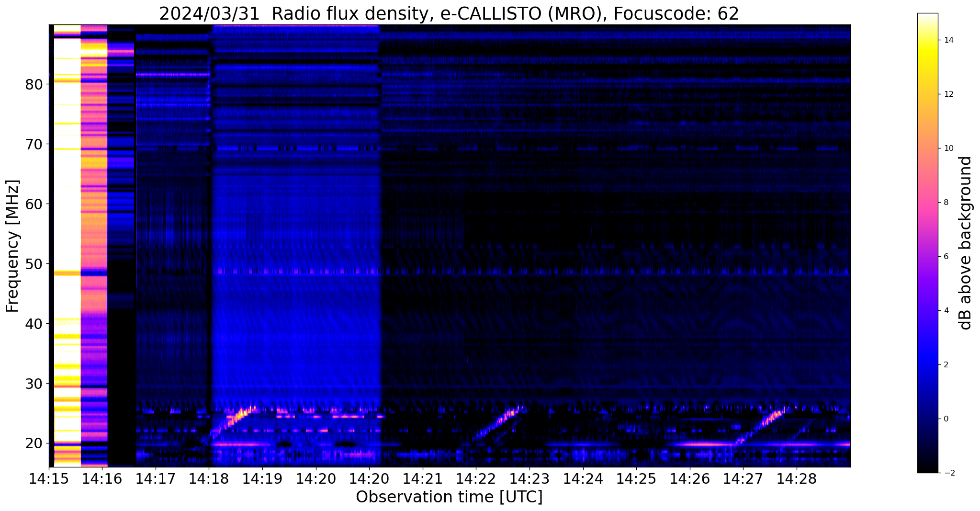Screen dimensions: 980x511
Task: Click the white saturated band at 14:15
Action: (x=67, y=246)
